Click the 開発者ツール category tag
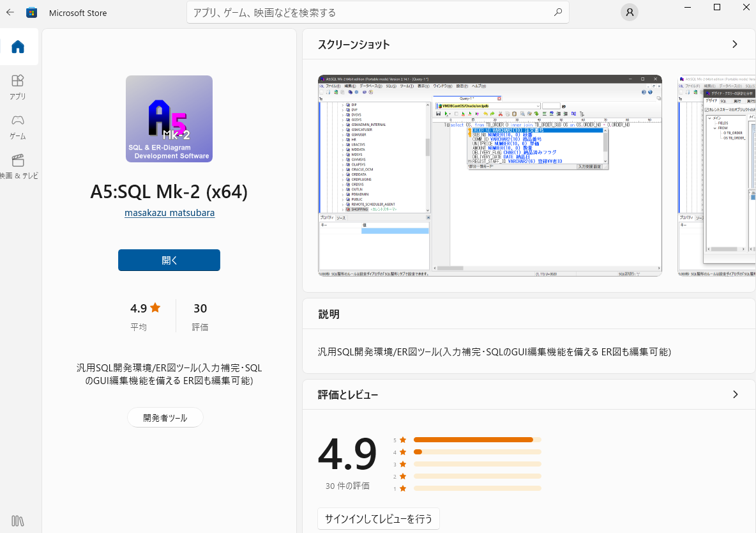Viewport: 756px width, 533px height. (x=165, y=417)
